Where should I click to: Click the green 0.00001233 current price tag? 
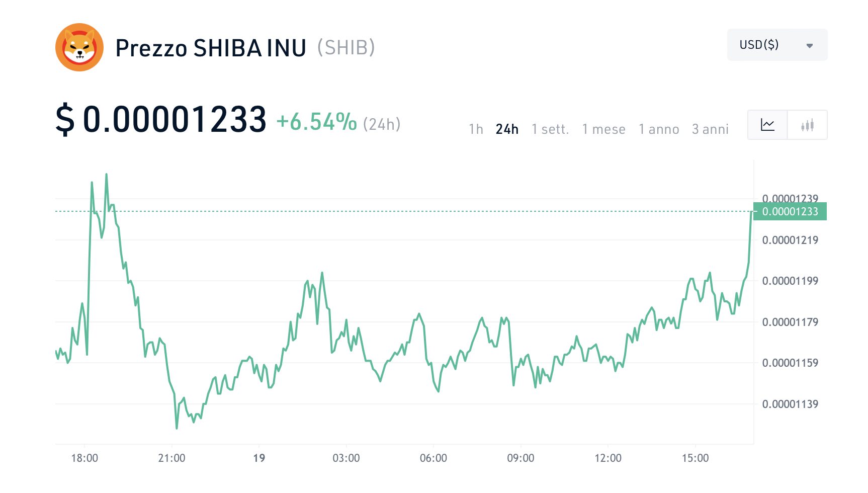pos(790,211)
